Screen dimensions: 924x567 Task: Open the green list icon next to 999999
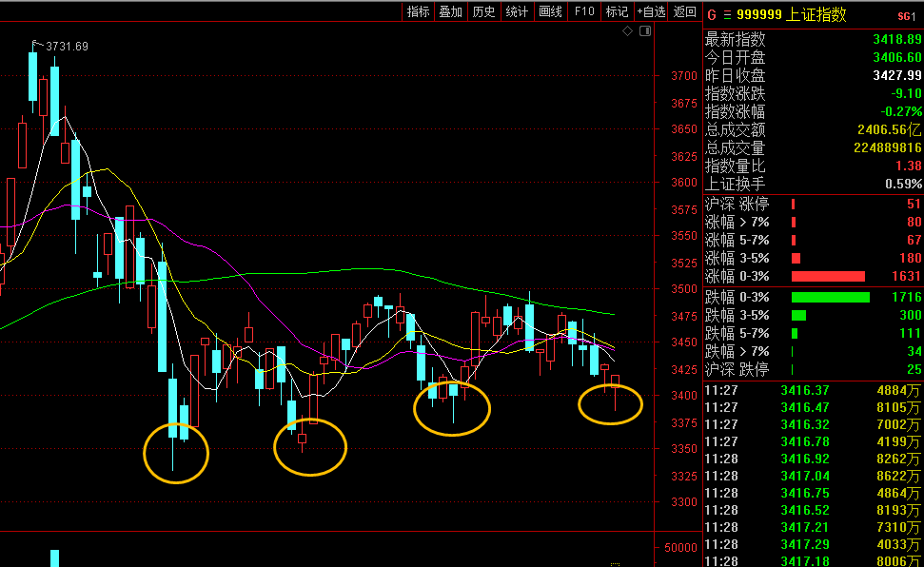coord(728,14)
